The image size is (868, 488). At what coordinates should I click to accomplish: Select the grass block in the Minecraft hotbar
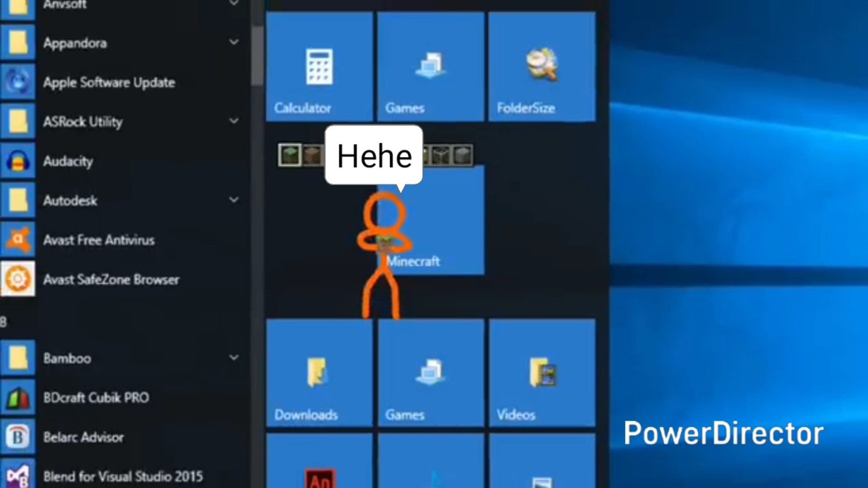tap(290, 155)
